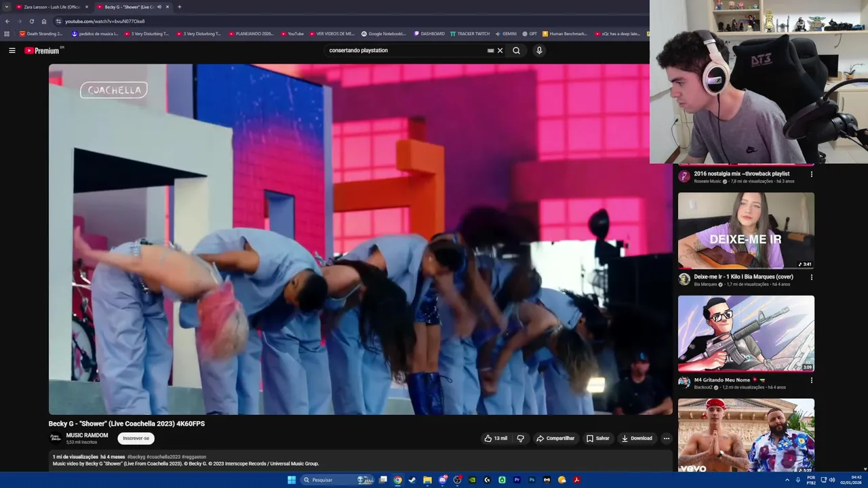The height and width of the screenshot is (488, 868).
Task: Open the Death Stranding 2 bookmark
Action: [x=41, y=33]
